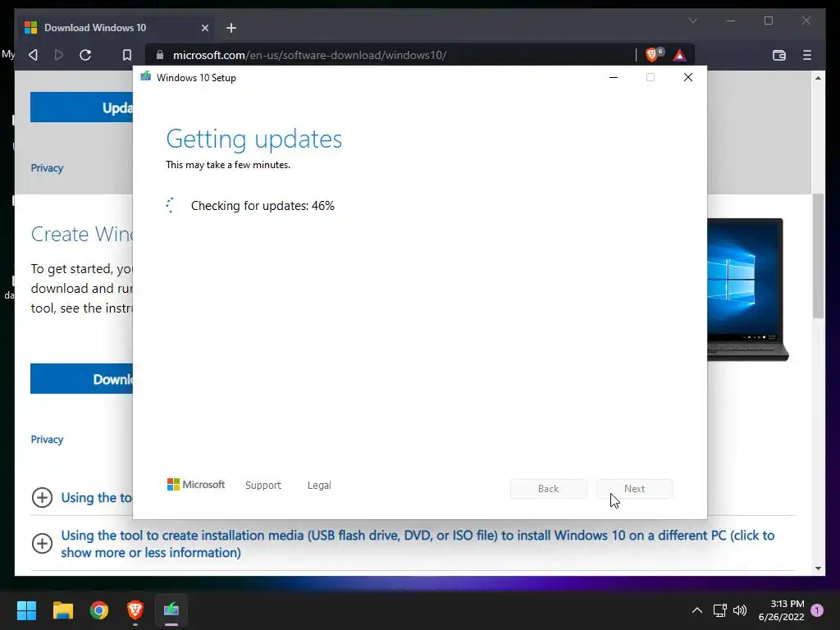Click the Back button in setup
This screenshot has width=840, height=630.
(549, 489)
